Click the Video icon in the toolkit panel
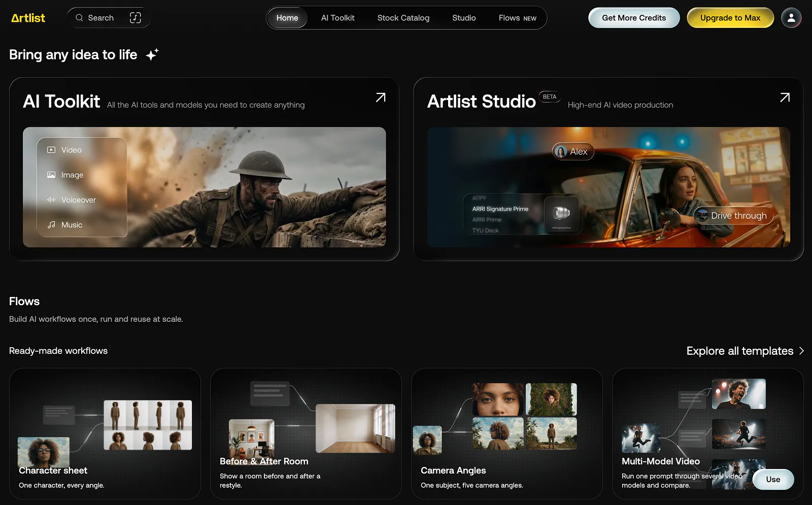 (x=51, y=150)
